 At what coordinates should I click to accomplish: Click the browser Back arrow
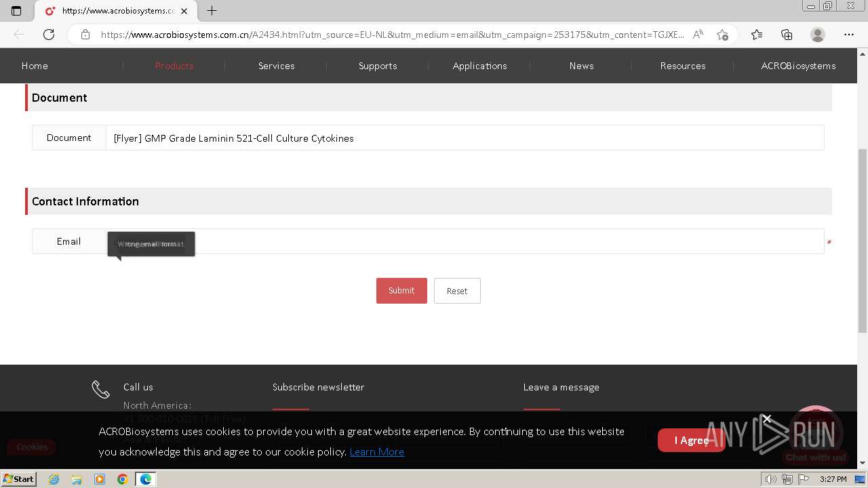(x=19, y=35)
